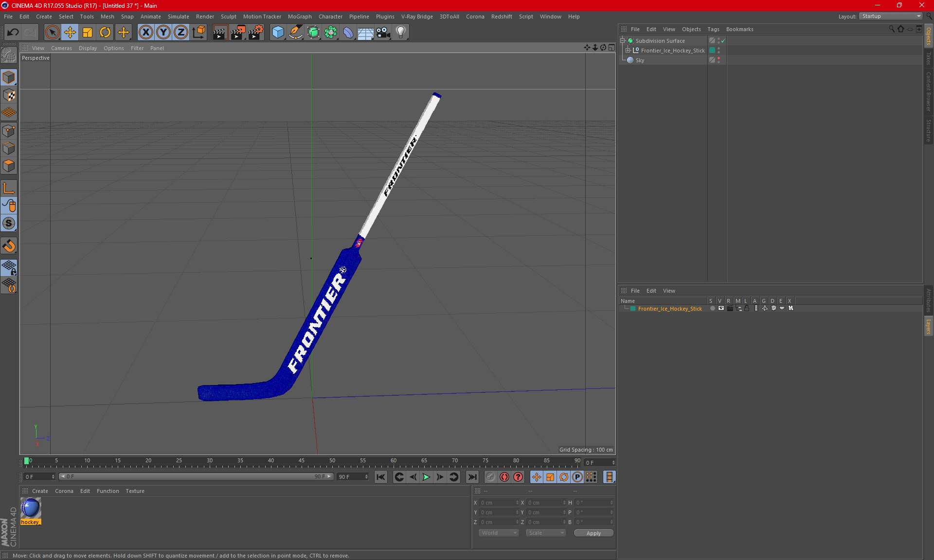This screenshot has height=560, width=934.
Task: Open the Redshift menu
Action: click(x=502, y=17)
